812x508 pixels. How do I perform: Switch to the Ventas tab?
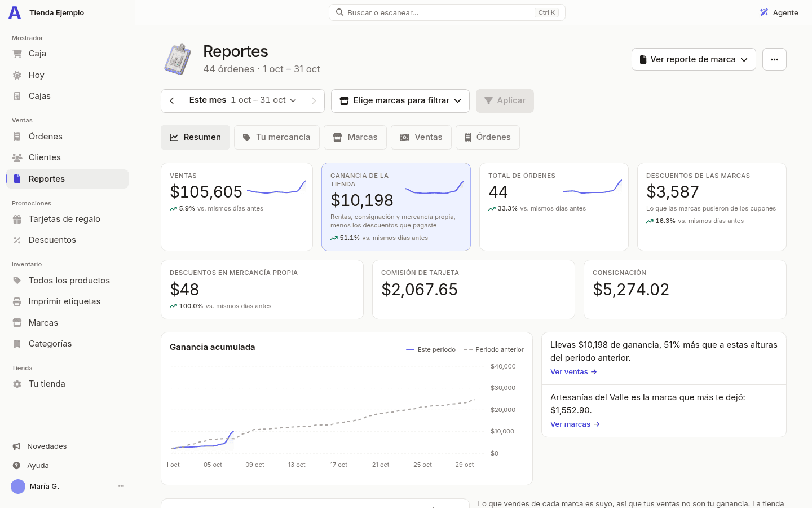421,137
